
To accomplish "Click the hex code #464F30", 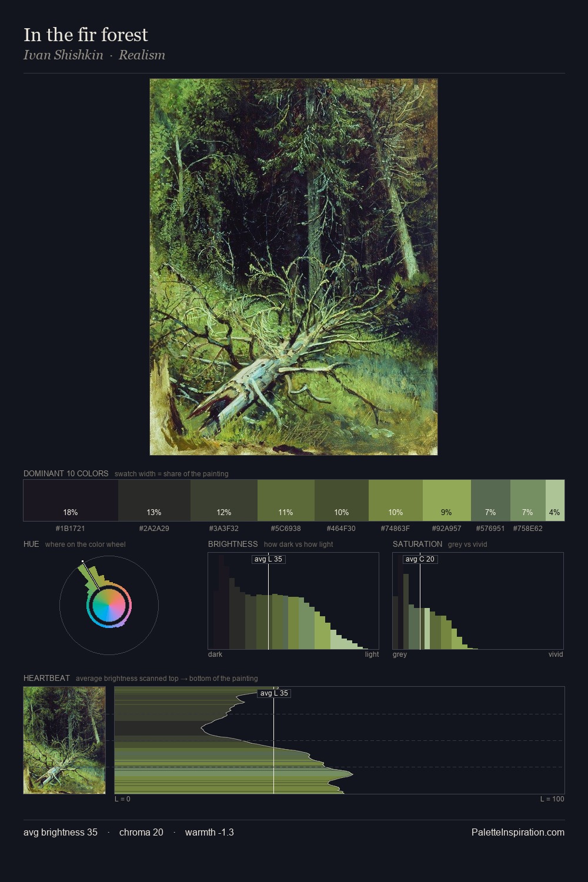I will (341, 529).
